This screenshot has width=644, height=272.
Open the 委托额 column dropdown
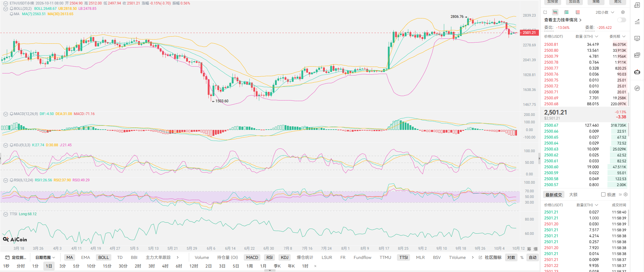[x=618, y=36]
